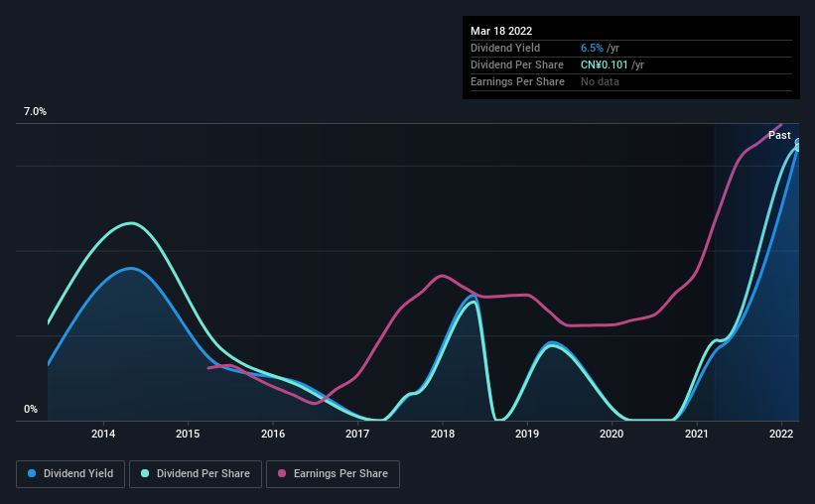
Task: Select the 2015 x-axis year label
Action: pyautogui.click(x=188, y=434)
